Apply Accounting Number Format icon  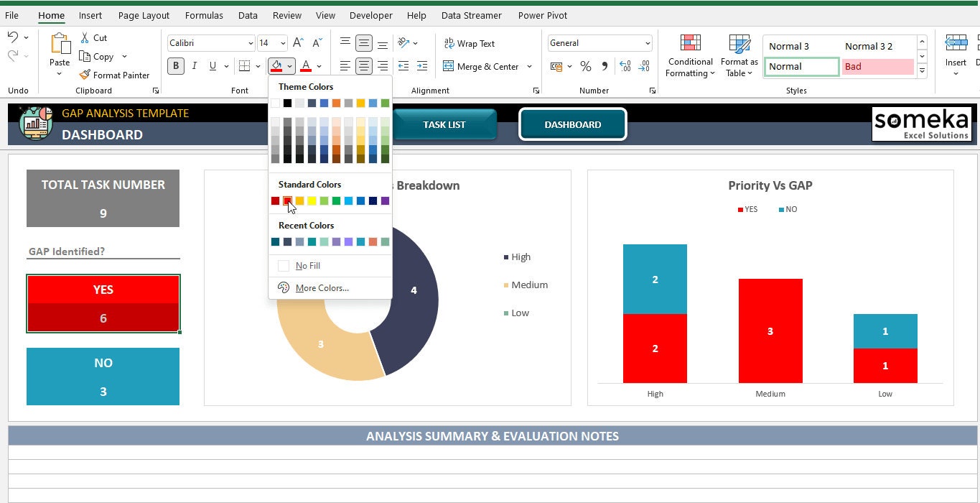[556, 66]
